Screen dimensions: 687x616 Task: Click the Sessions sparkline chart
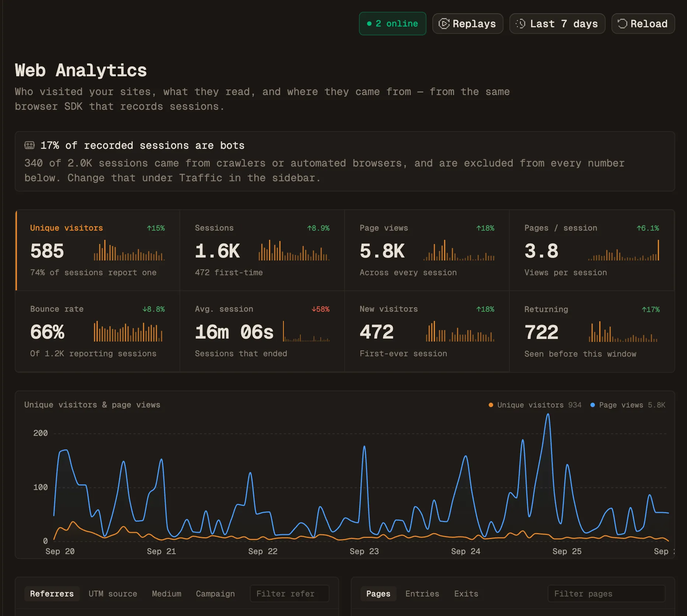[294, 250]
